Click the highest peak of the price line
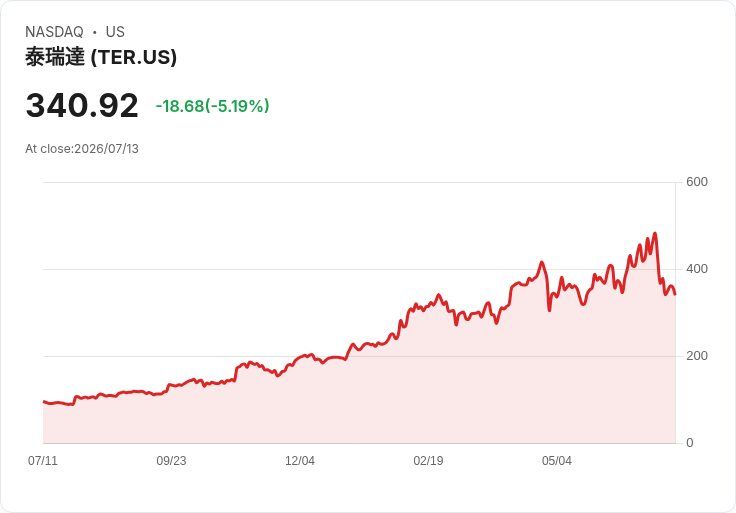 [x=655, y=233]
